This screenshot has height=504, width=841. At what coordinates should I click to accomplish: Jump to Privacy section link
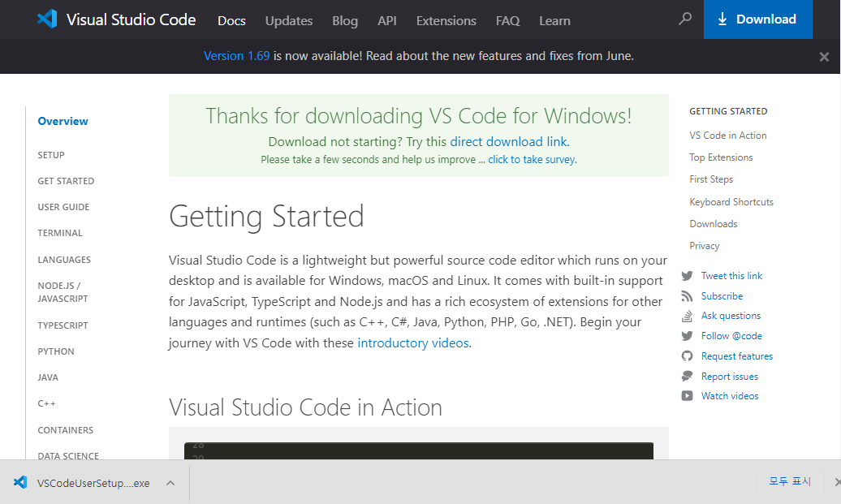[705, 246]
